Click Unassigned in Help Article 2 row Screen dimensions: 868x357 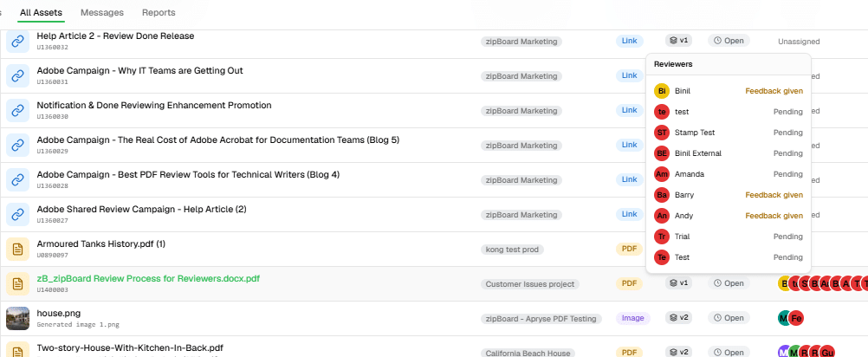[x=799, y=42]
